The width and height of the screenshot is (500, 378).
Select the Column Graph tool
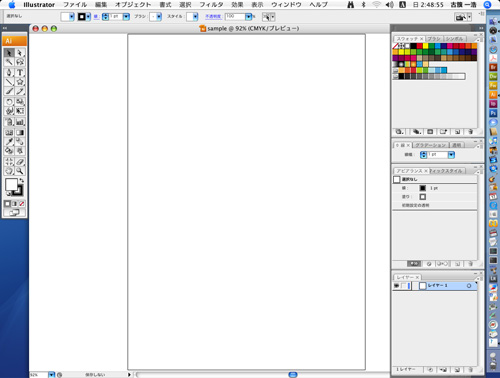(20, 122)
